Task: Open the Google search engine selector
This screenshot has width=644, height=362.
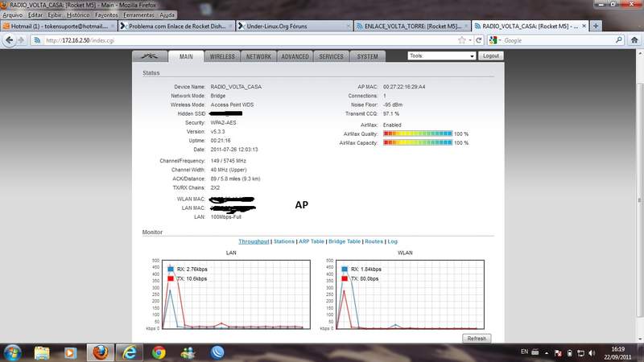Action: pos(495,40)
